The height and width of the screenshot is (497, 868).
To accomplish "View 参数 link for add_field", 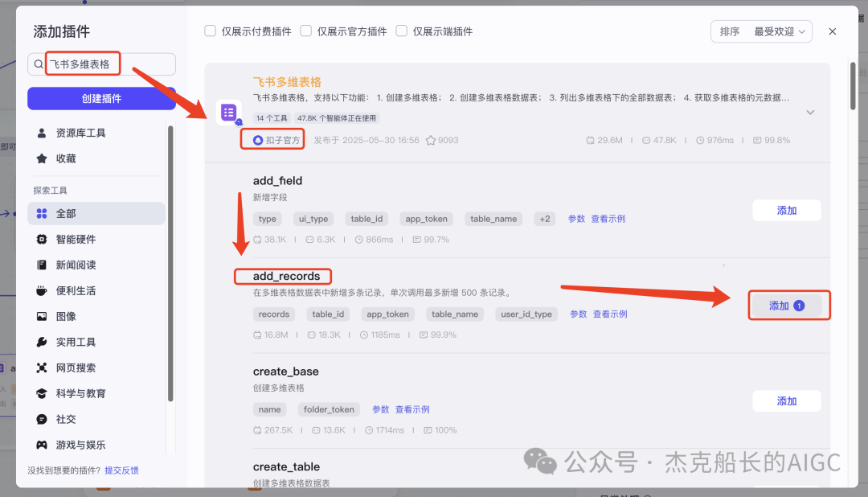I will (576, 219).
